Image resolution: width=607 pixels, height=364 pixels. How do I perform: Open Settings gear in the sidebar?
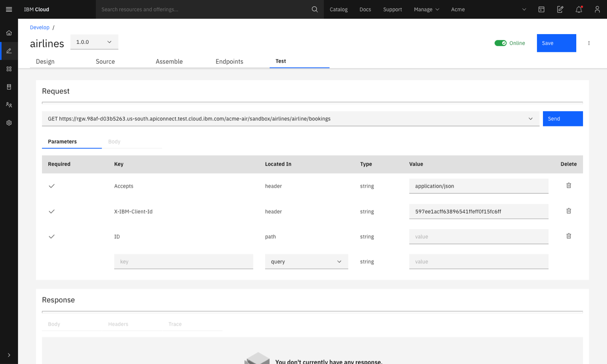9,123
